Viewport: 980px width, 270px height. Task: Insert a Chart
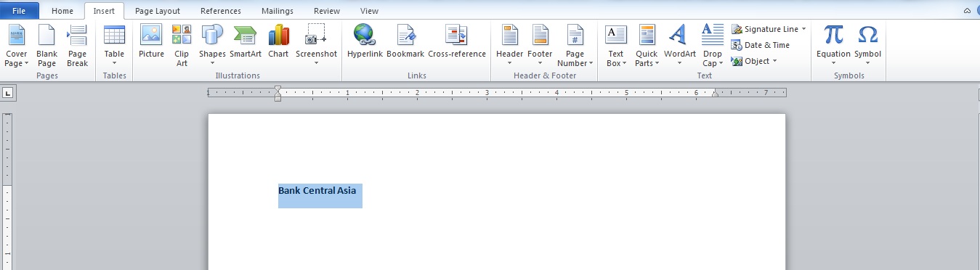pos(278,41)
